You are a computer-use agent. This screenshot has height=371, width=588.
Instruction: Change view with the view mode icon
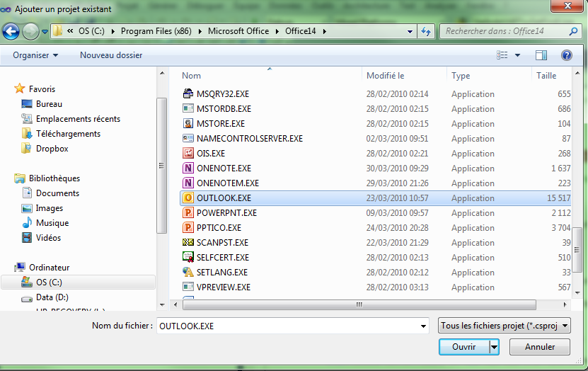click(x=502, y=55)
